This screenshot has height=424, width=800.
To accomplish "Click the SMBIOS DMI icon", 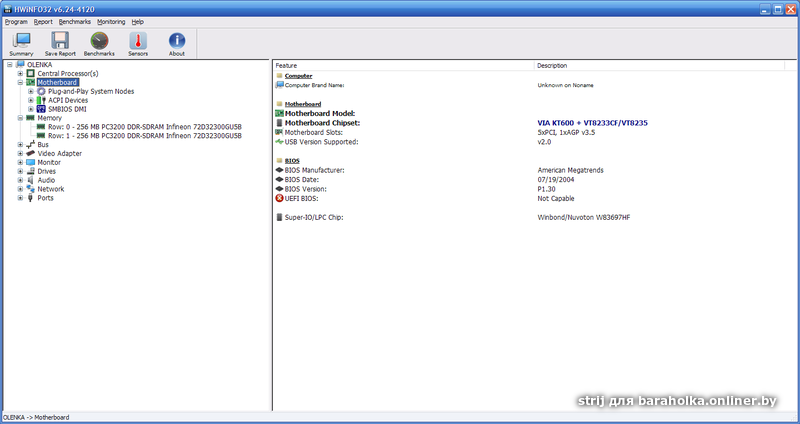I will (x=41, y=109).
